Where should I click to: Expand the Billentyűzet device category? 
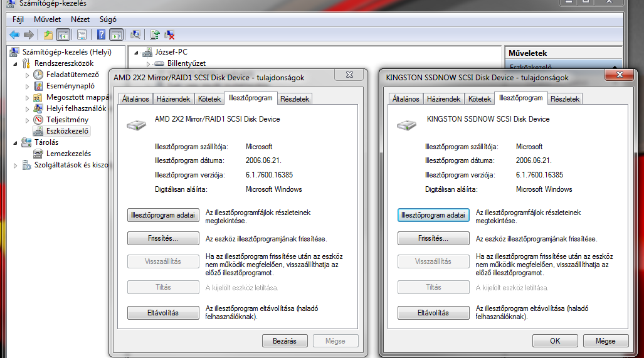pyautogui.click(x=148, y=64)
